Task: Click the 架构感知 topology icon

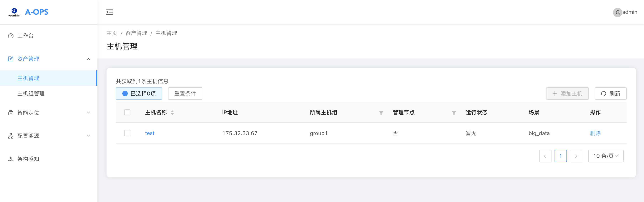Action: coord(11,159)
